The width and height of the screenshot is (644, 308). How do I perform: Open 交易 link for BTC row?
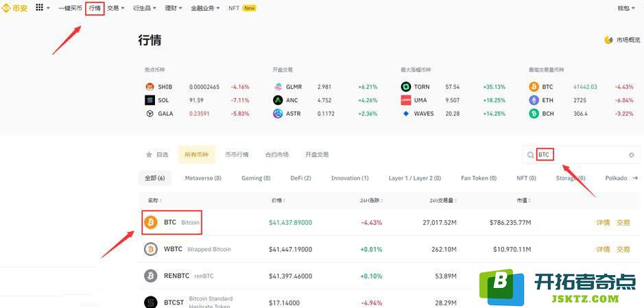coord(623,222)
